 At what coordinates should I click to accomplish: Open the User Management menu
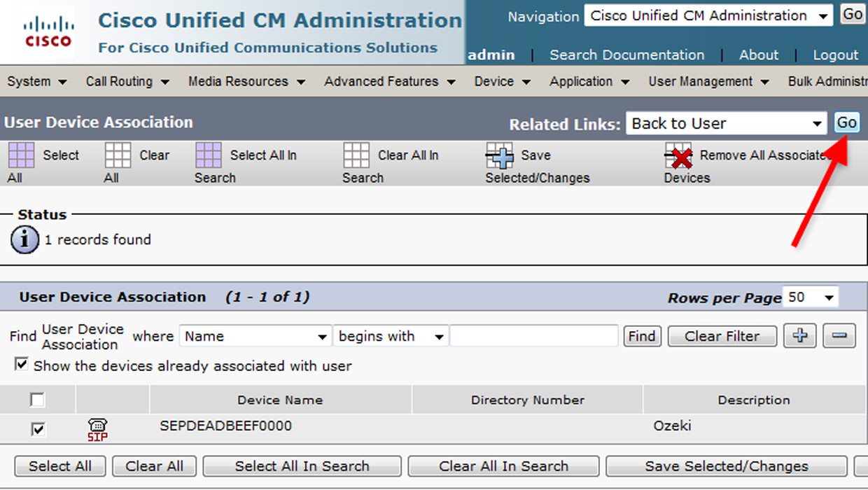click(x=708, y=81)
